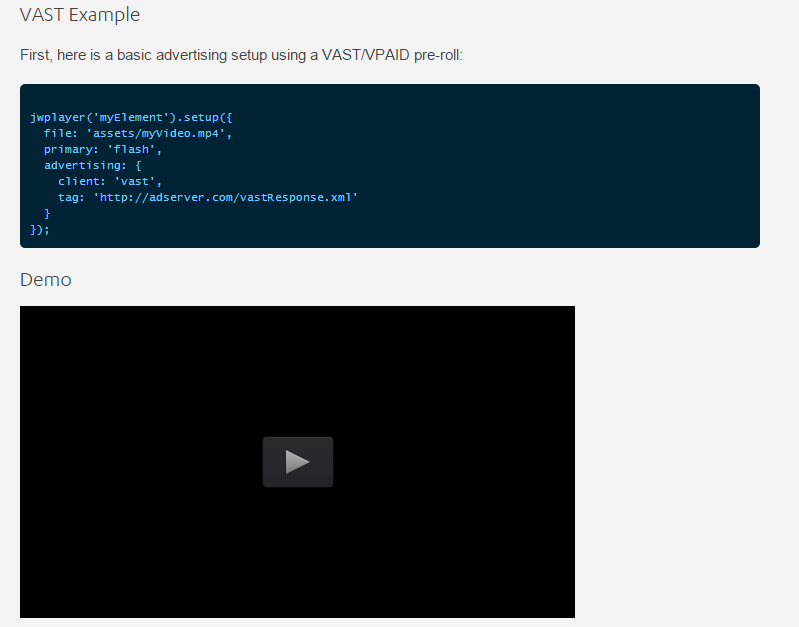Click the code line primary: 'flash',

102,149
